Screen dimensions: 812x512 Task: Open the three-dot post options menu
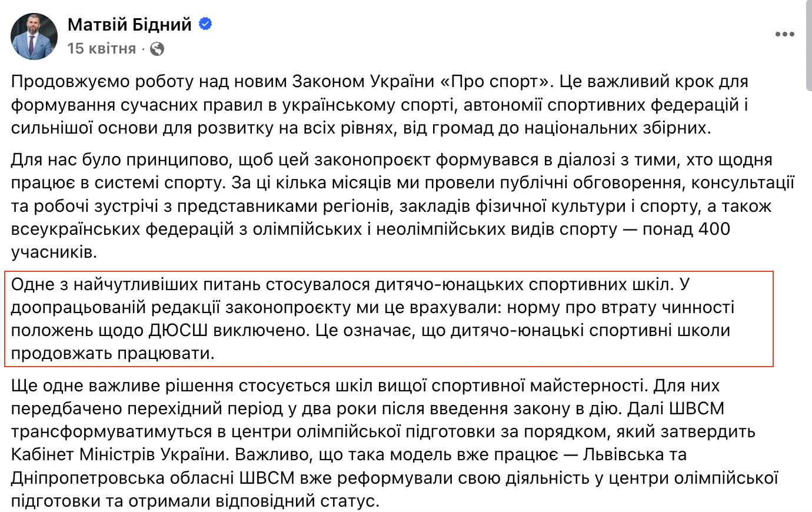(784, 35)
